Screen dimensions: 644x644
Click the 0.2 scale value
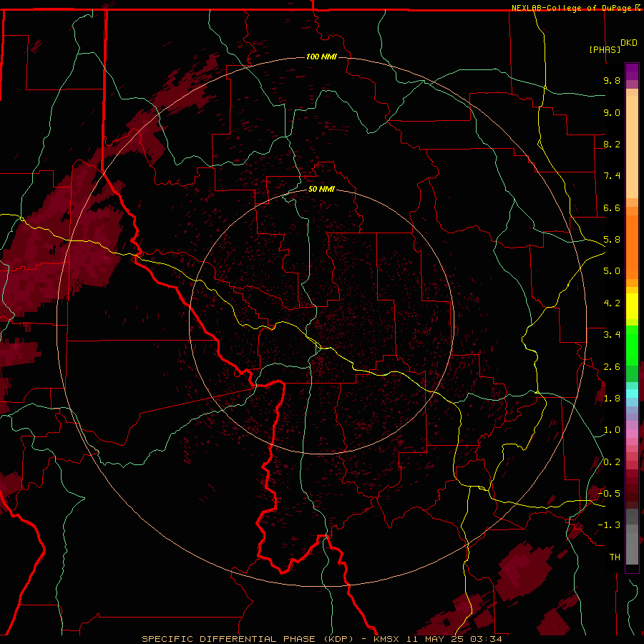pyautogui.click(x=612, y=462)
